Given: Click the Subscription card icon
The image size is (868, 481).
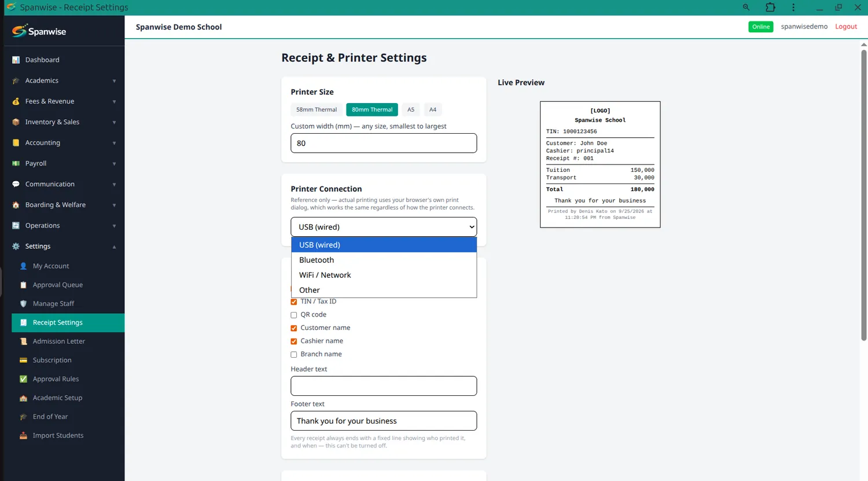Looking at the screenshot, I should 23,360.
